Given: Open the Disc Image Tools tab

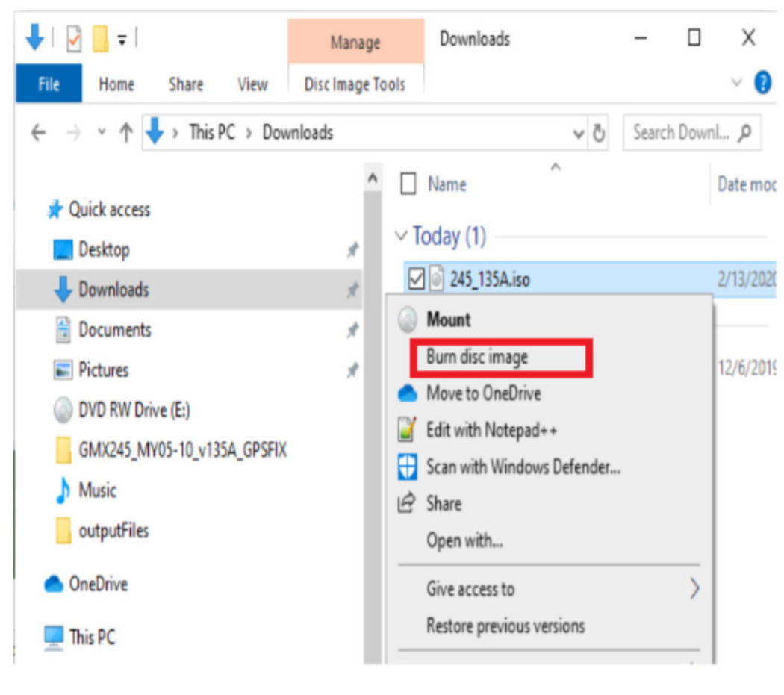Looking at the screenshot, I should point(355,84).
